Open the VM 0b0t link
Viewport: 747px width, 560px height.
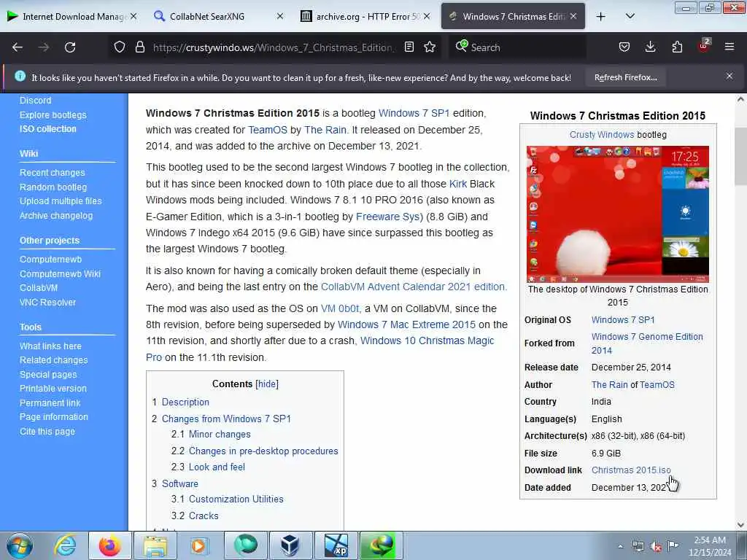(x=340, y=308)
